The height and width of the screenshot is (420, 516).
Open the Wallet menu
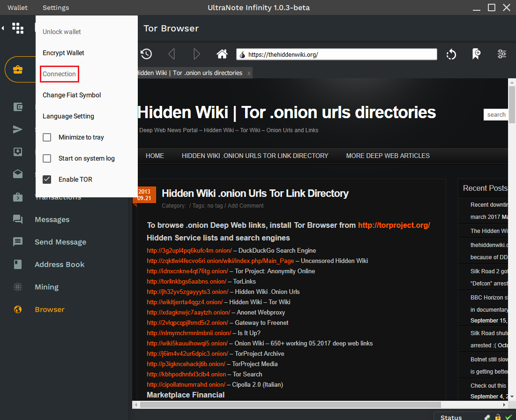tap(17, 7)
